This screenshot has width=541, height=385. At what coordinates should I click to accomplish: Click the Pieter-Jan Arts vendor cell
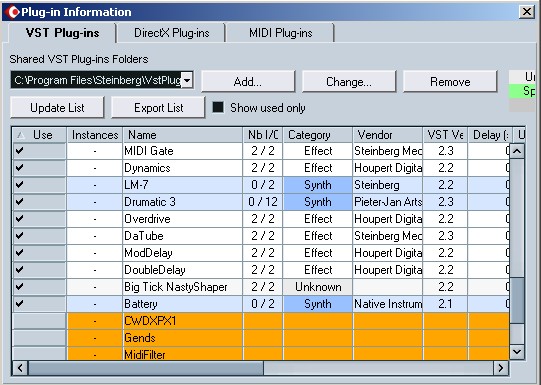pyautogui.click(x=388, y=202)
